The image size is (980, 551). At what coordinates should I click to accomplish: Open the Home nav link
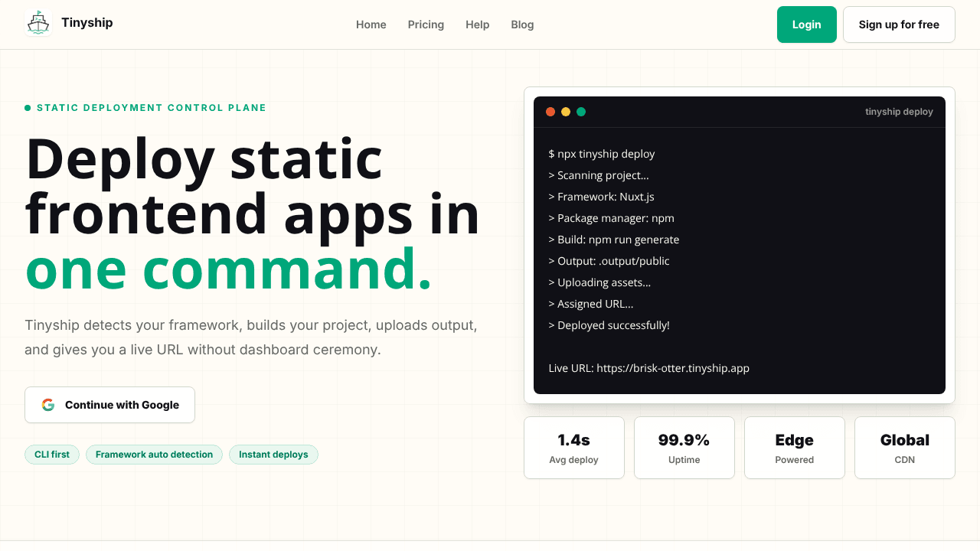click(x=371, y=24)
